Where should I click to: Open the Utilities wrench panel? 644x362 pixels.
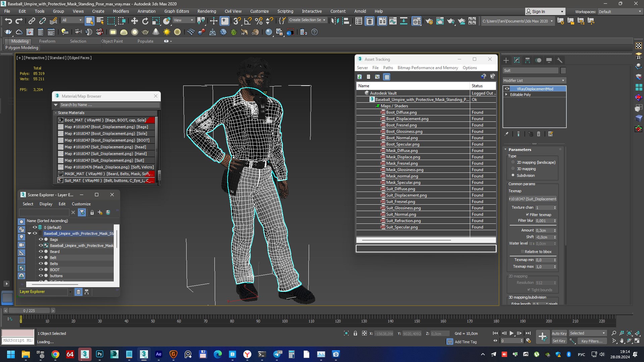pos(560,60)
